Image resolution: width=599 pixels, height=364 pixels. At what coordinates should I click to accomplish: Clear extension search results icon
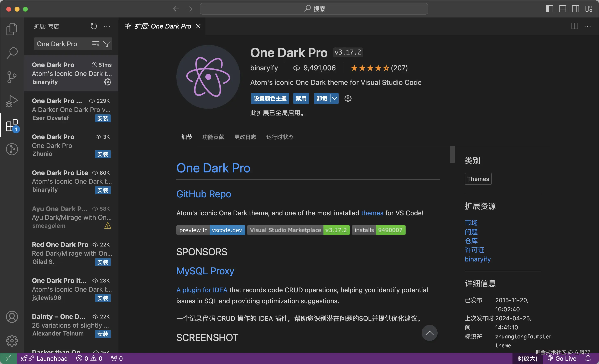(95, 44)
